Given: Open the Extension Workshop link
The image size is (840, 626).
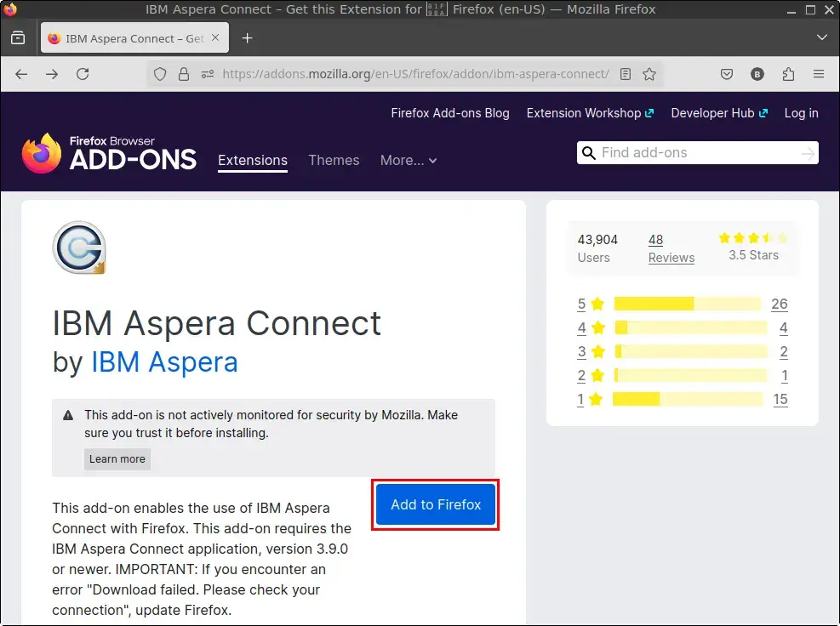Looking at the screenshot, I should tap(590, 113).
